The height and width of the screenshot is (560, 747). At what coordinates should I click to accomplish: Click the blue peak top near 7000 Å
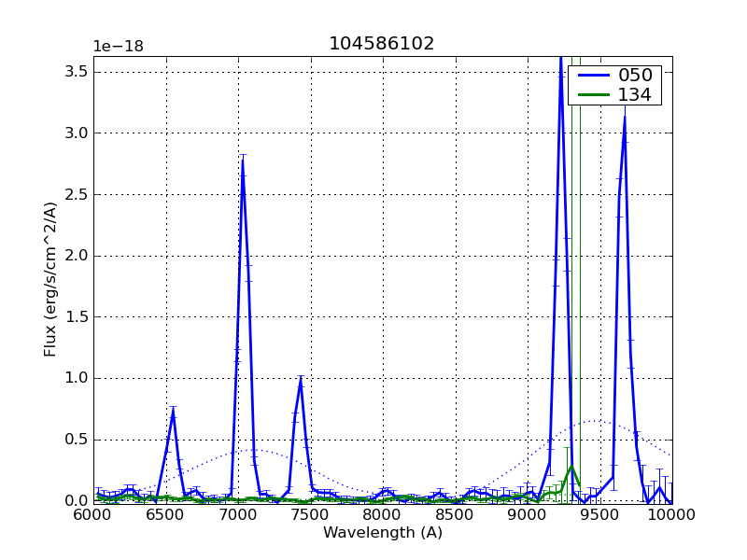point(243,159)
